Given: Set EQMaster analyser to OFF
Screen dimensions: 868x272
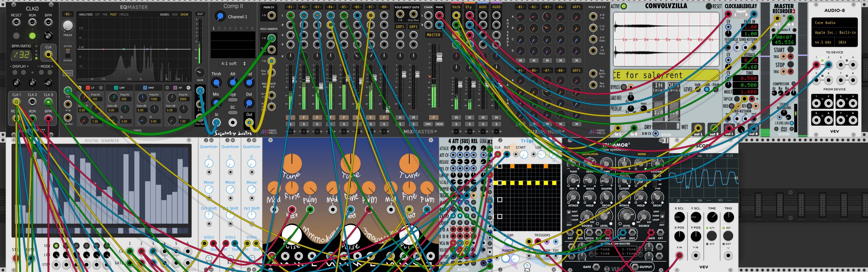Looking at the screenshot, I should (x=98, y=15).
